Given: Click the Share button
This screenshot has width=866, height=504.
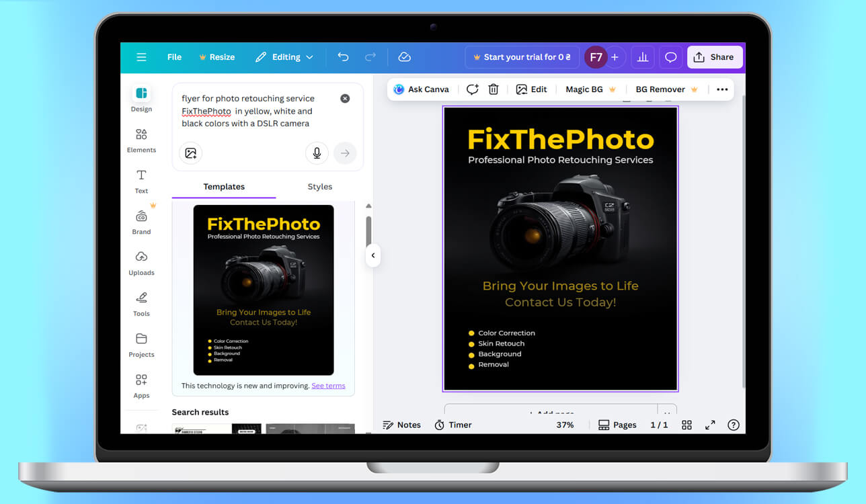Looking at the screenshot, I should coord(715,57).
